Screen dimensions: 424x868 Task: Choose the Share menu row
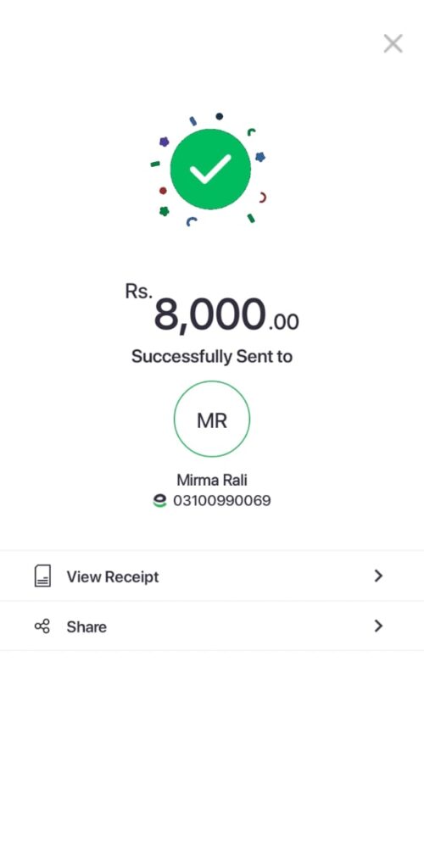tap(212, 626)
